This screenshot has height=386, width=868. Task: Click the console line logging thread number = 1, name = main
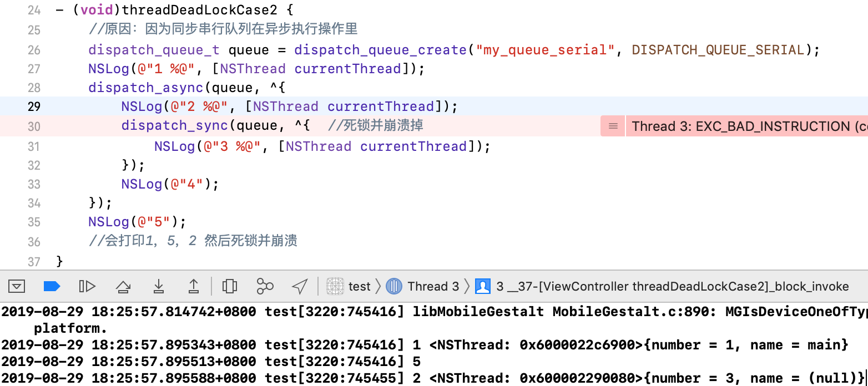pos(425,345)
